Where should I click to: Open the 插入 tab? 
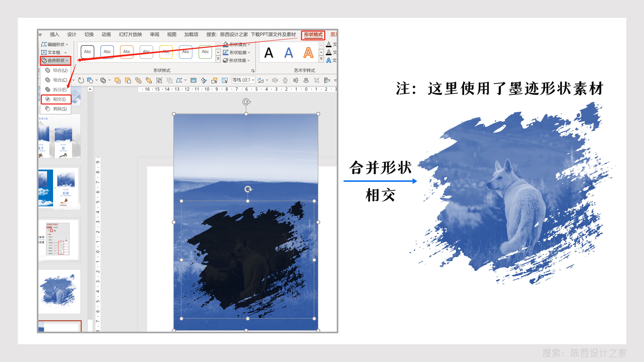coord(54,34)
